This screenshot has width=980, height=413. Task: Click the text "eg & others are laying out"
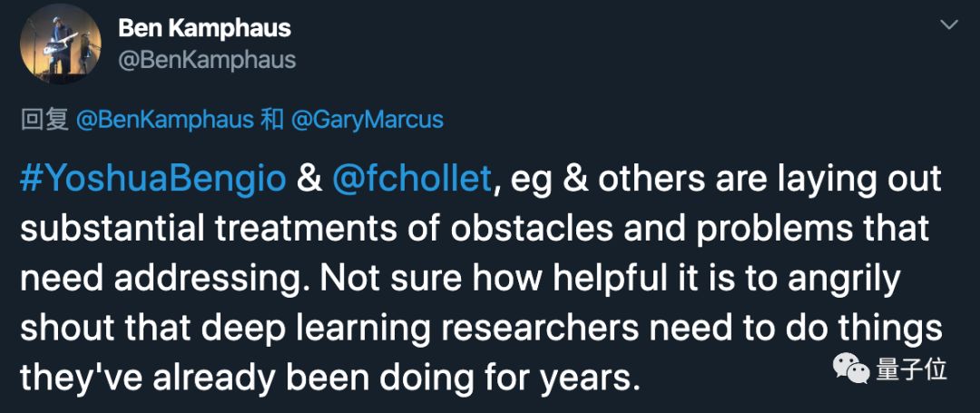pos(724,180)
